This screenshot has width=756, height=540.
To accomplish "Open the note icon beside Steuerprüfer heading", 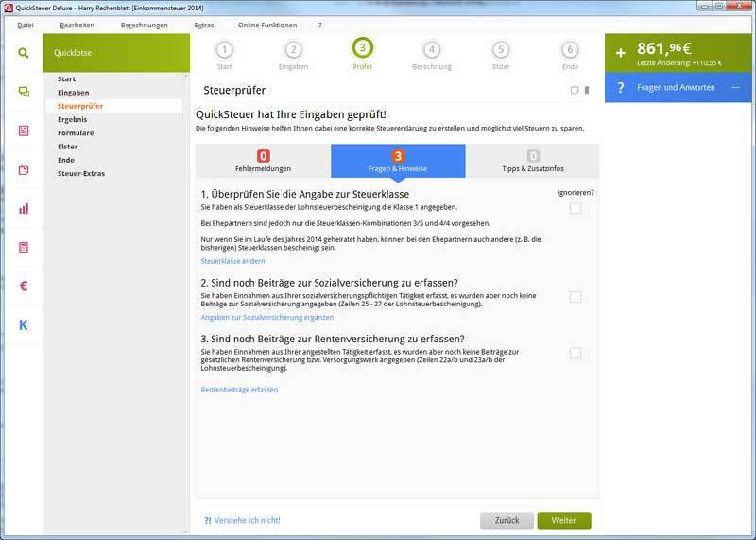I will click(x=575, y=91).
